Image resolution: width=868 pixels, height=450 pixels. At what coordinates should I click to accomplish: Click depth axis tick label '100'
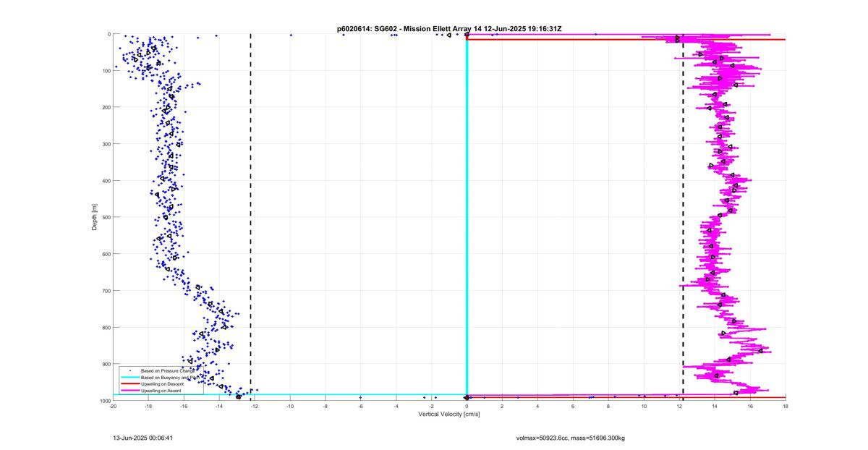coord(106,71)
